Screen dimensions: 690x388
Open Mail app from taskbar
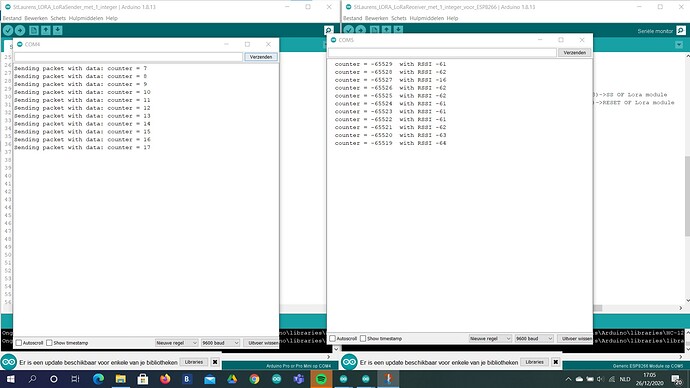coord(210,379)
